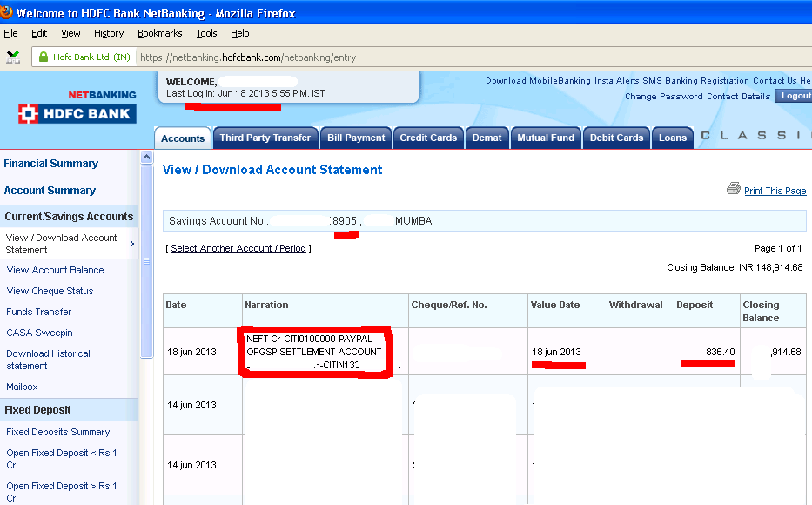This screenshot has height=505, width=812.
Task: Open the View menu
Action: [x=71, y=33]
